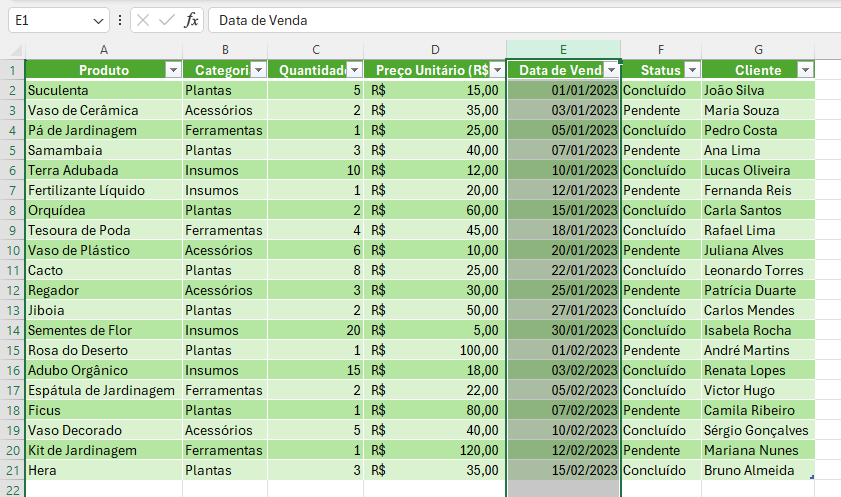The height and width of the screenshot is (497, 841).
Task: Click the date cell 01/01/2023
Action: pyautogui.click(x=563, y=90)
